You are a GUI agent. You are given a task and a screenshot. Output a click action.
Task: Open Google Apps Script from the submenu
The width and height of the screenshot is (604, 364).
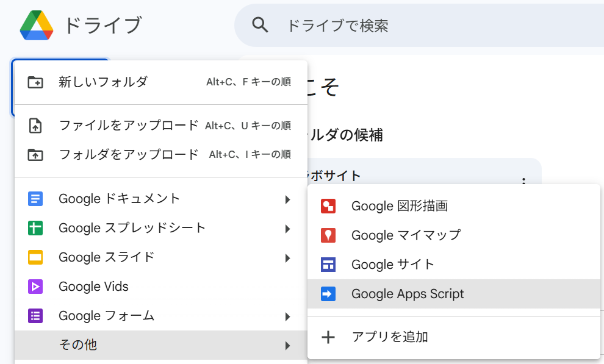[408, 294]
